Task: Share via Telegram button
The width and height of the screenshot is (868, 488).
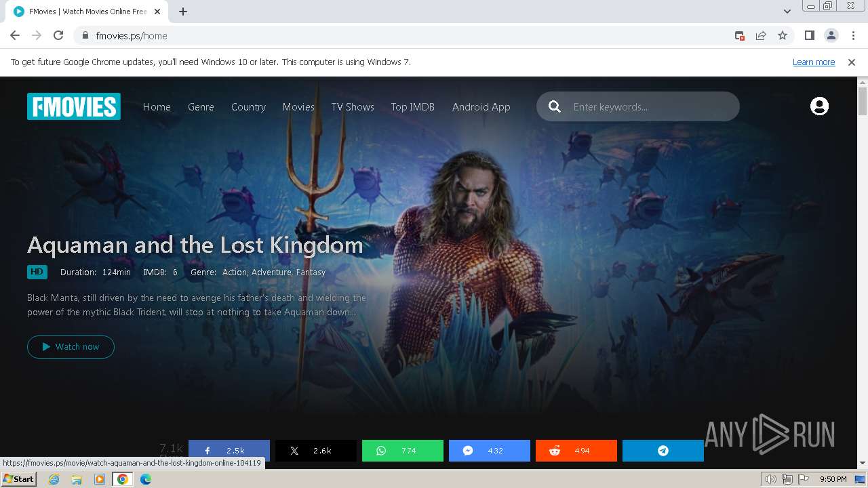Action: click(x=663, y=451)
